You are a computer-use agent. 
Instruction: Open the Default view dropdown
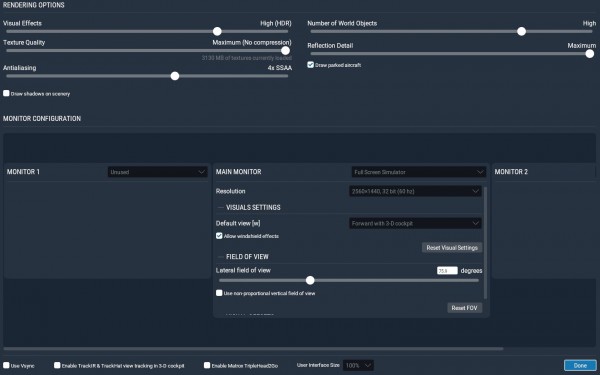415,223
